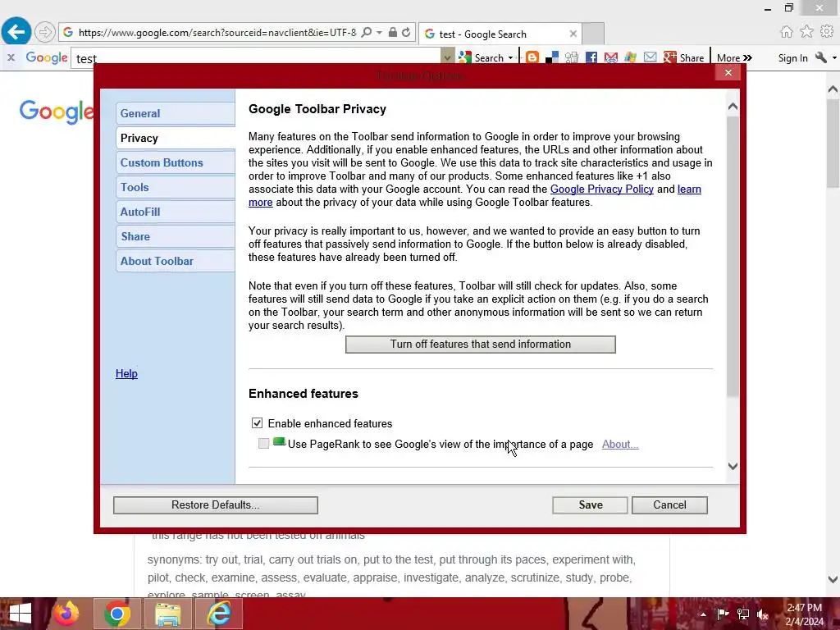Click the search magnifier in the address bar

point(367,33)
